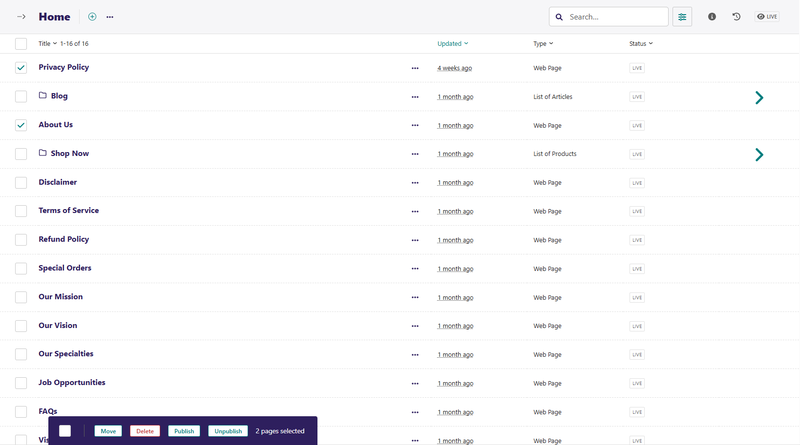Open the Type column dropdown
This screenshot has width=800, height=445.
point(543,44)
